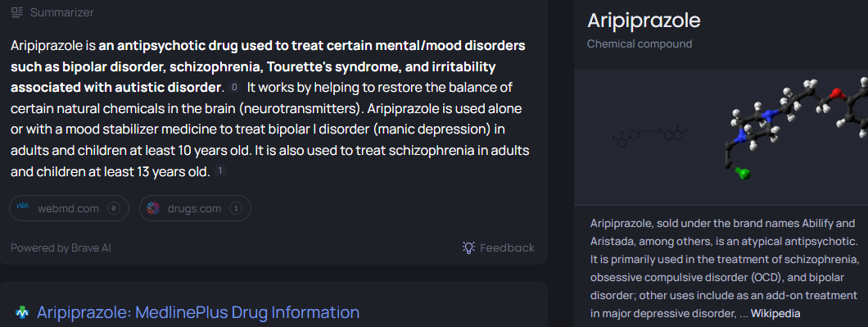Screen dimensions: 868x327
Task: Open Aripiprazole: MedlinePlus Drug Information result
Action: [198, 312]
